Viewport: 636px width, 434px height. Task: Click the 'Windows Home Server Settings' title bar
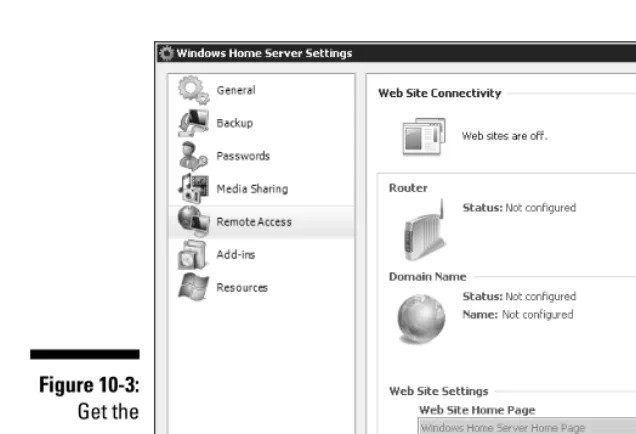395,53
